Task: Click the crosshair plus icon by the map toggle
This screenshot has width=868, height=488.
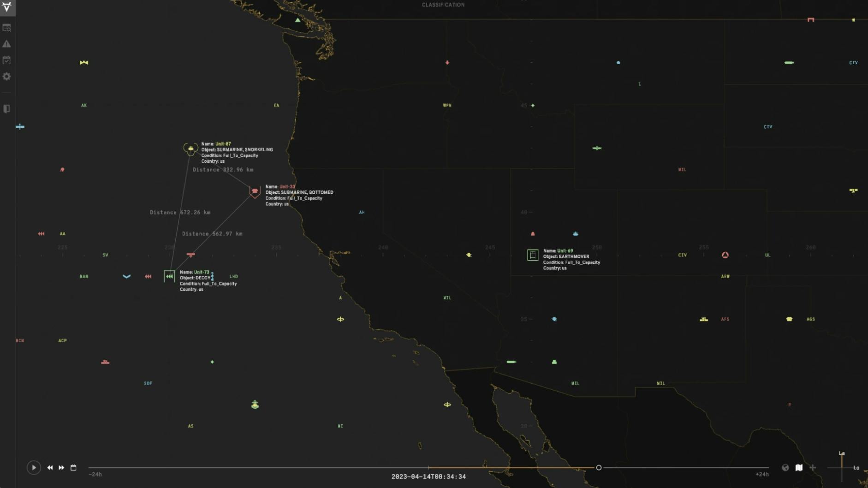Action: [x=813, y=468]
